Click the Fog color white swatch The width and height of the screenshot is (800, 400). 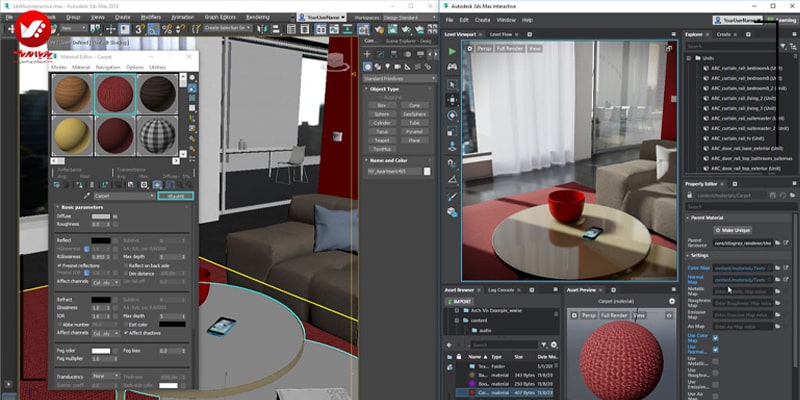tap(101, 351)
